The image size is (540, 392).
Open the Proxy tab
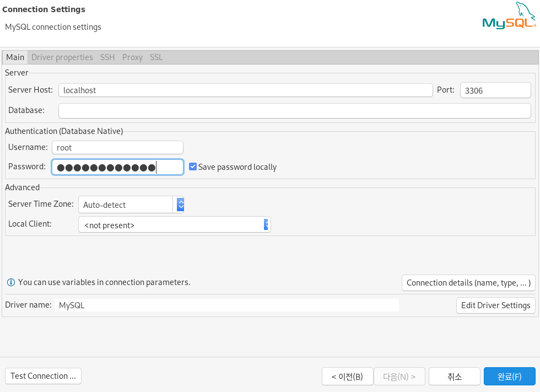click(132, 57)
